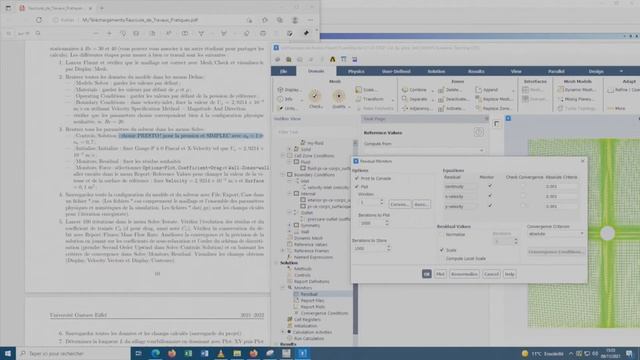The image size is (640, 360).
Task: Collapse the Boundary Conditions node
Action: pos(283,175)
